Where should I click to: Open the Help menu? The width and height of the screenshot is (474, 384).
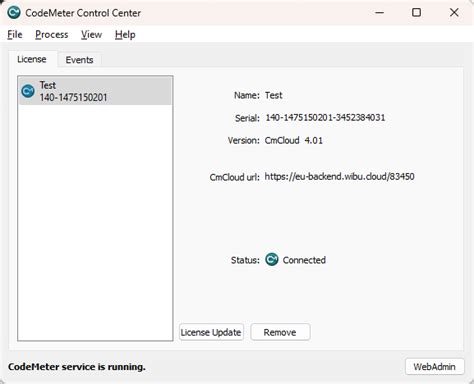pyautogui.click(x=125, y=35)
